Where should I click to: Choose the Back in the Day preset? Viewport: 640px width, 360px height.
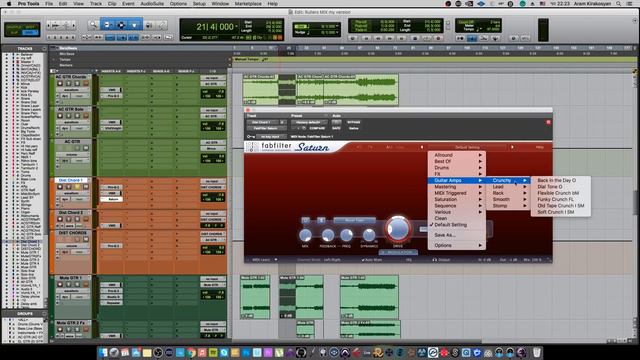pos(561,180)
